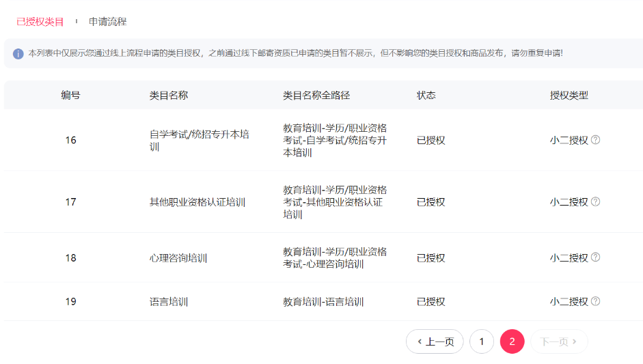Click the 语言培训 category name in row 19
Screen dimensions: 643x364
169,301
